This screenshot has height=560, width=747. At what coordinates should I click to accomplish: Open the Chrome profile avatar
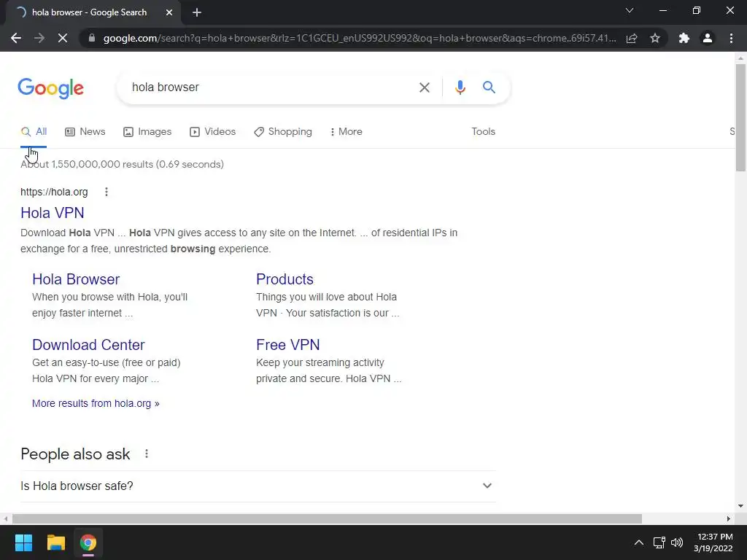[x=708, y=38]
